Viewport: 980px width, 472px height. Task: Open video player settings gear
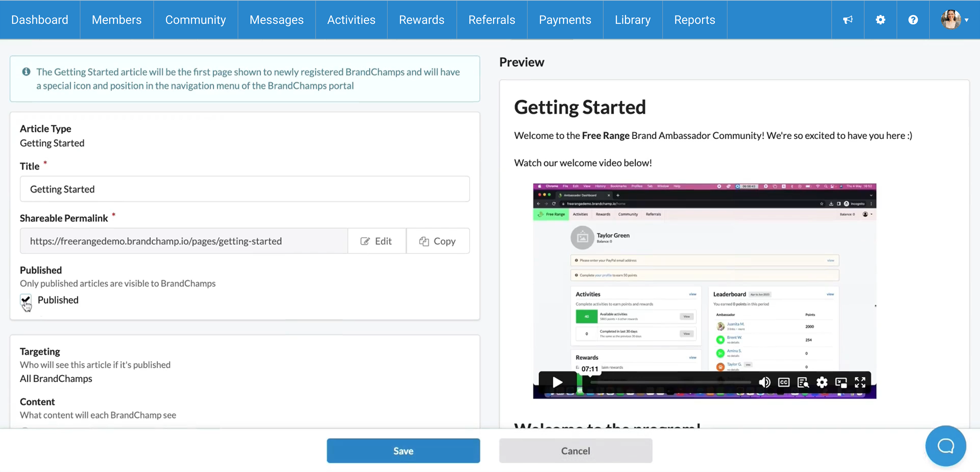tap(822, 382)
